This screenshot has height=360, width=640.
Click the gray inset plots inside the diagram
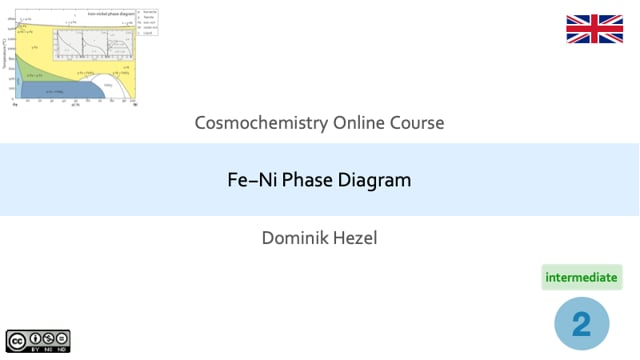click(x=93, y=44)
